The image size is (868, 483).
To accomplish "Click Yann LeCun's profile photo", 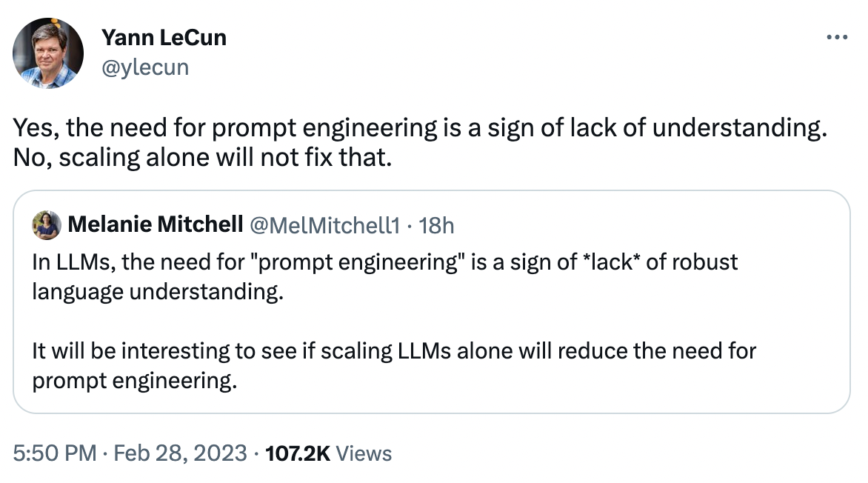I will pos(48,53).
